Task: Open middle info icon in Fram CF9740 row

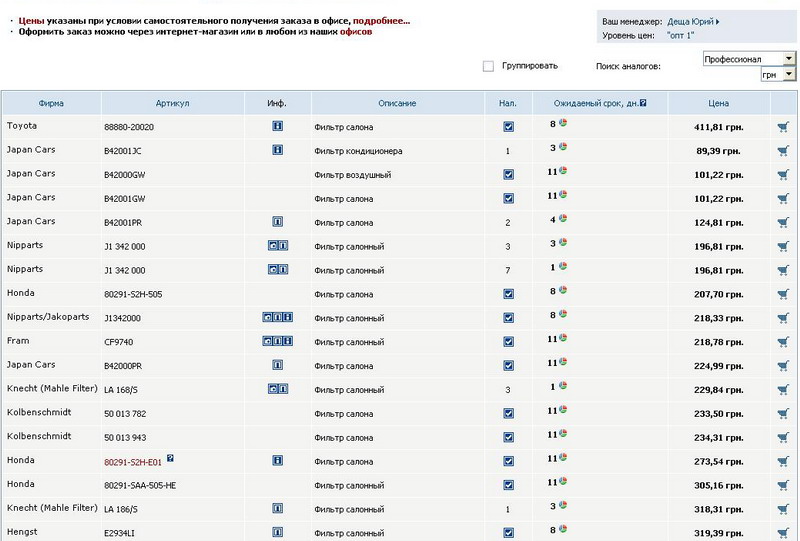Action: pyautogui.click(x=278, y=341)
